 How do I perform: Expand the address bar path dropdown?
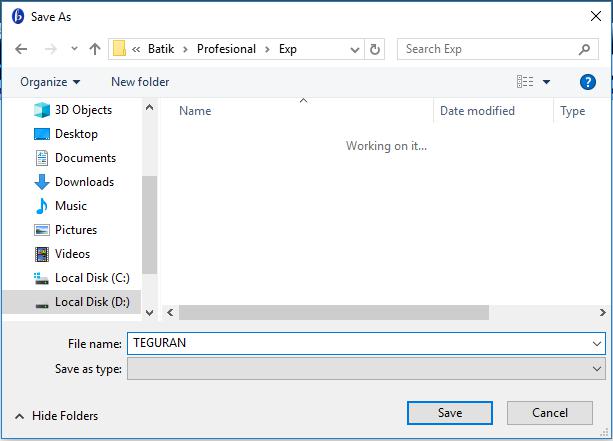click(355, 49)
